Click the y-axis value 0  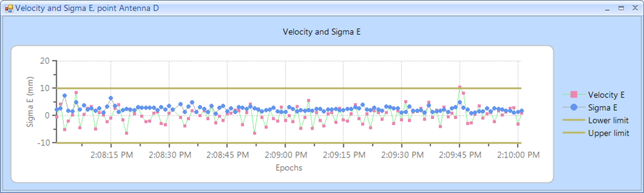[x=47, y=115]
